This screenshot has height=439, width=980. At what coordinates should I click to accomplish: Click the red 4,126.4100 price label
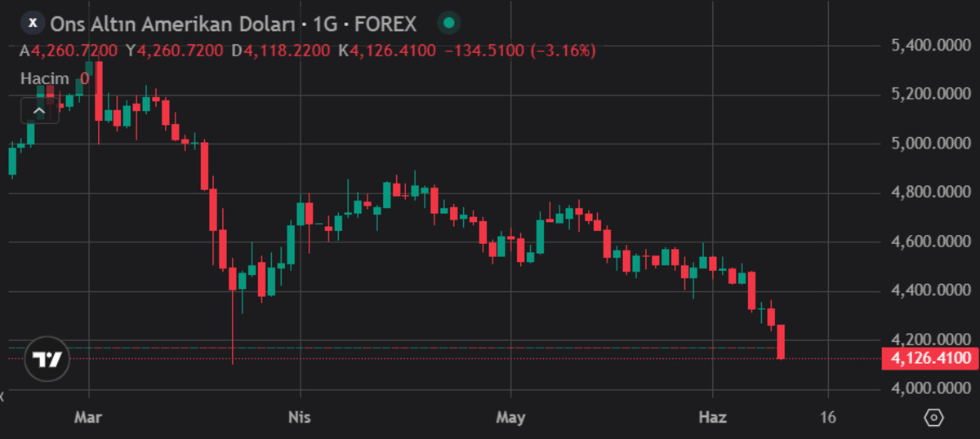pyautogui.click(x=931, y=358)
